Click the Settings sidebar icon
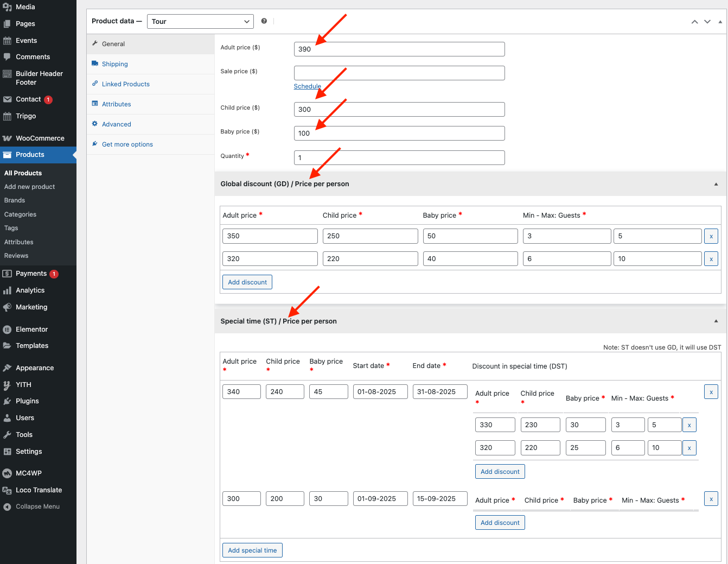 (7, 452)
